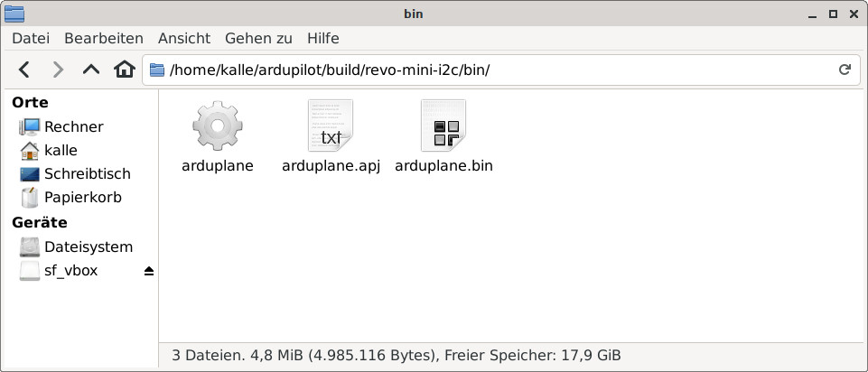Go back with the left arrow

(23, 70)
